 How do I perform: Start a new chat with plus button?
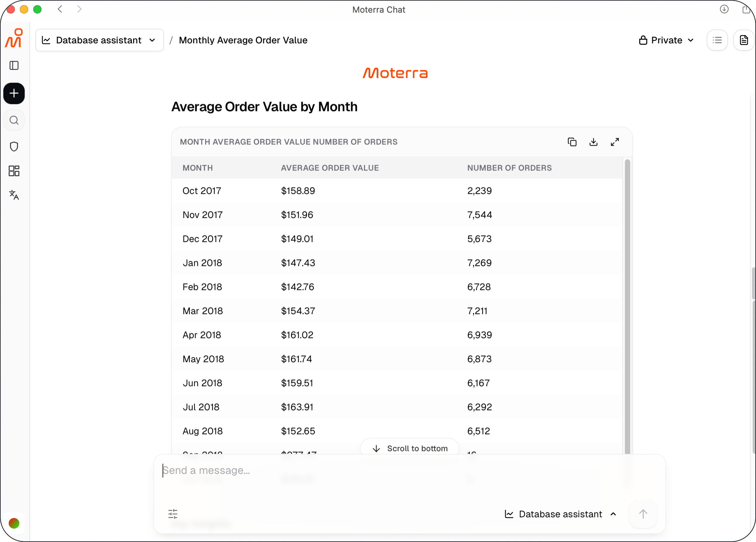point(14,93)
